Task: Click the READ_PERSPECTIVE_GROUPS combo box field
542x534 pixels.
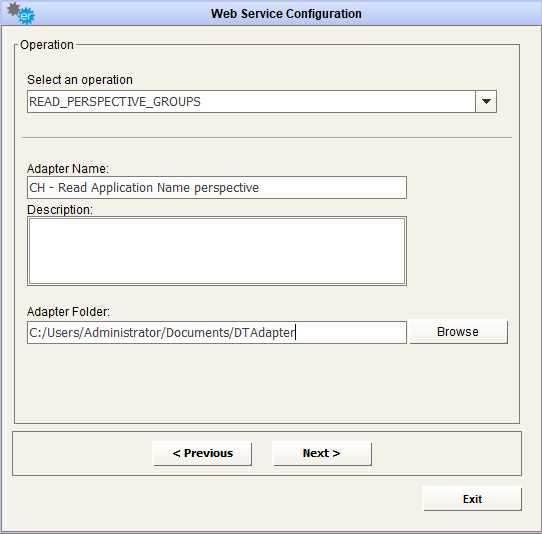Action: click(x=262, y=102)
